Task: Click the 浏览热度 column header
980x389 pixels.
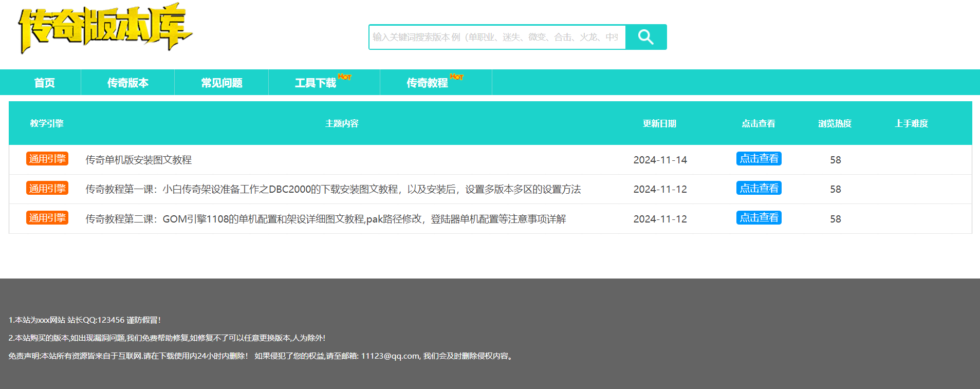Action: tap(835, 123)
